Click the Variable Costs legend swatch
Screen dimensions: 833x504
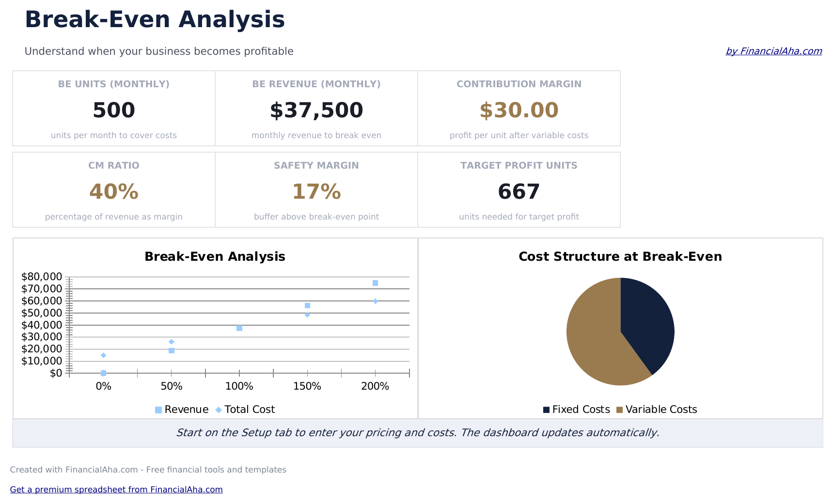pyautogui.click(x=619, y=410)
